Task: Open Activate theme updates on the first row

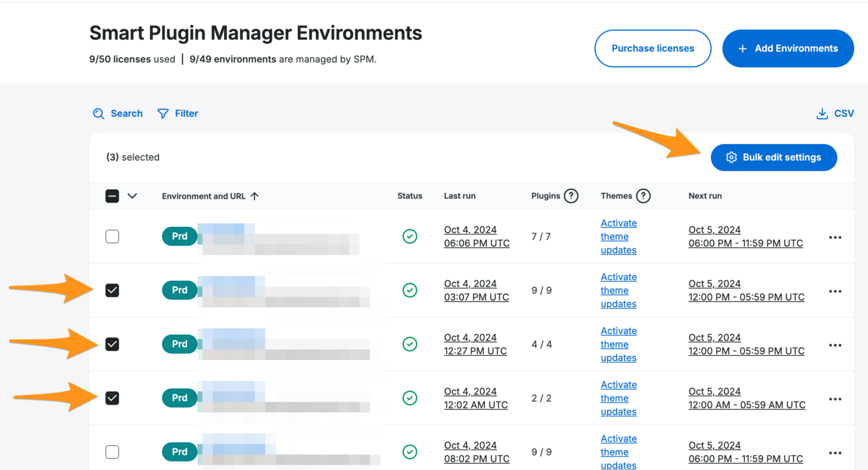Action: (x=618, y=236)
